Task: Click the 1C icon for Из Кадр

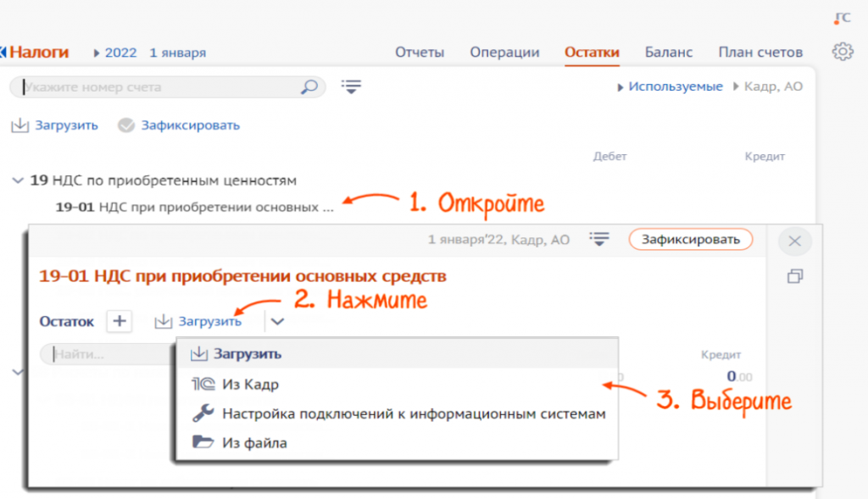Action: pos(202,384)
